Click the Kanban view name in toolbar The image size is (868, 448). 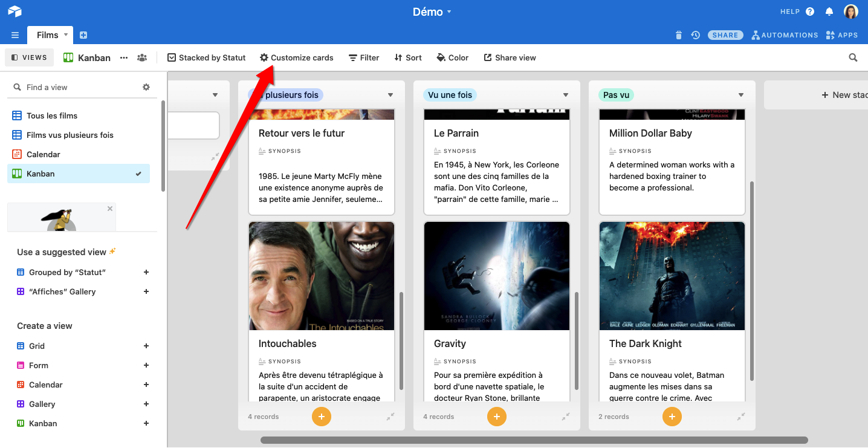tap(94, 57)
